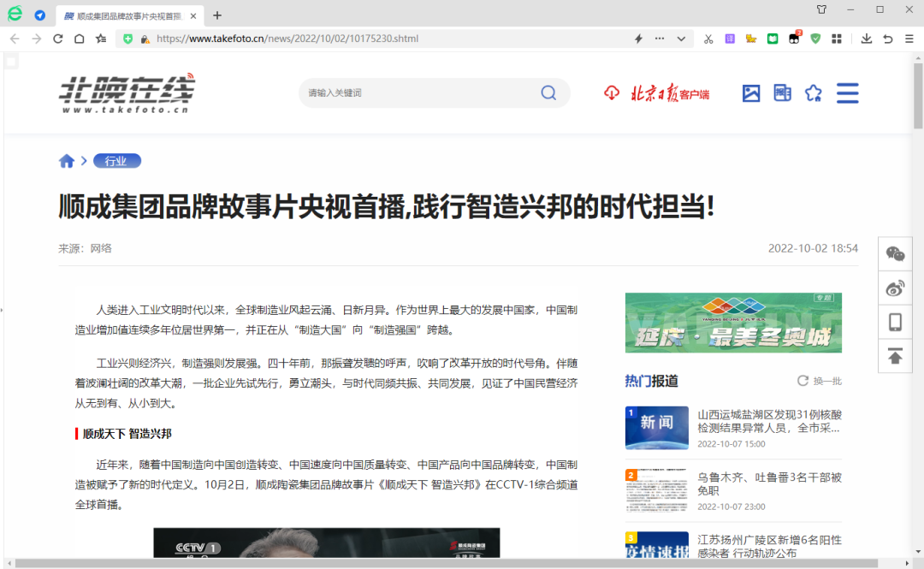Click the magnifier search icon

[548, 92]
